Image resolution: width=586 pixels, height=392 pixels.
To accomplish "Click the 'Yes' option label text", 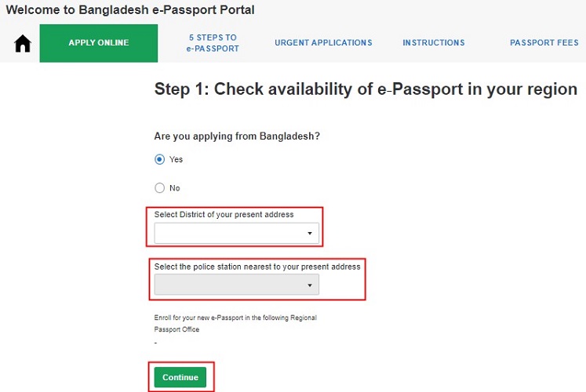I will click(x=176, y=159).
